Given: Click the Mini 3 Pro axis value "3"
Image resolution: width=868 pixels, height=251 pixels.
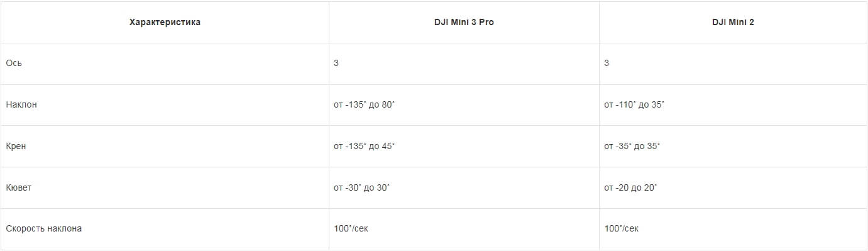Looking at the screenshot, I should click(336, 64).
